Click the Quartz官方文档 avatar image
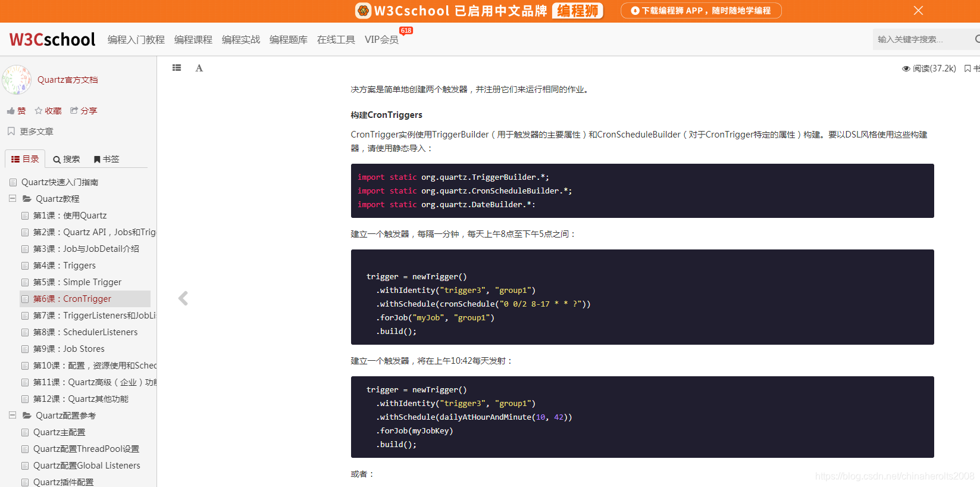This screenshot has width=980, height=487. point(17,80)
